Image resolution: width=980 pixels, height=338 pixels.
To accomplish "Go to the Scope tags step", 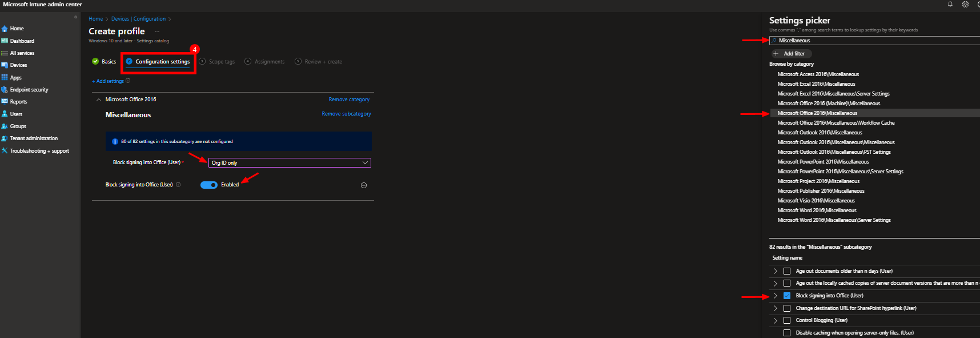I will point(217,62).
